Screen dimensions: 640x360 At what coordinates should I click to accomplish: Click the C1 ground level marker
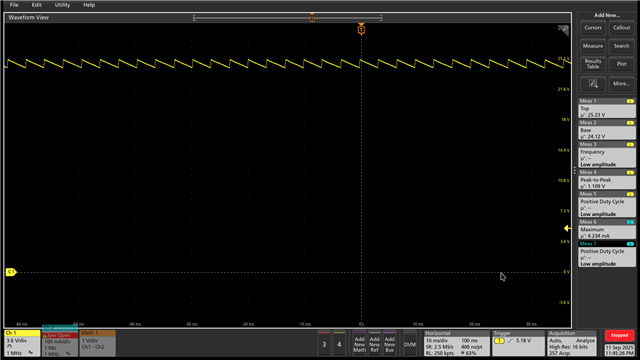11,272
